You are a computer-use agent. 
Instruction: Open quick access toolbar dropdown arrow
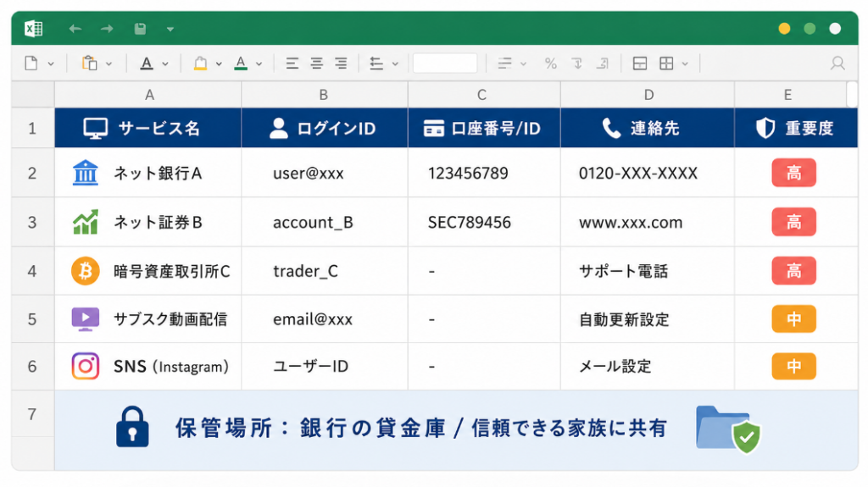tap(170, 30)
